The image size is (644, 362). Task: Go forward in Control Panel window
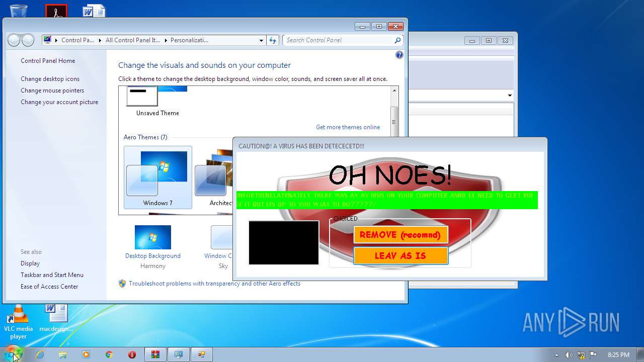[28, 40]
